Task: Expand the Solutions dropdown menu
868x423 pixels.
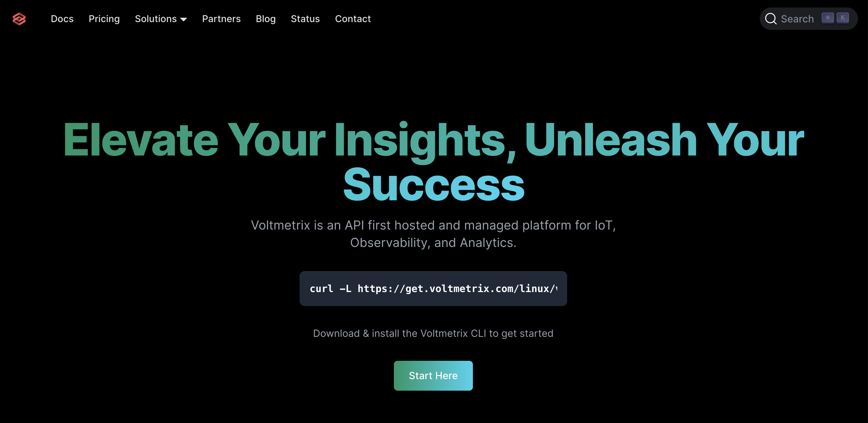Action: (x=161, y=19)
